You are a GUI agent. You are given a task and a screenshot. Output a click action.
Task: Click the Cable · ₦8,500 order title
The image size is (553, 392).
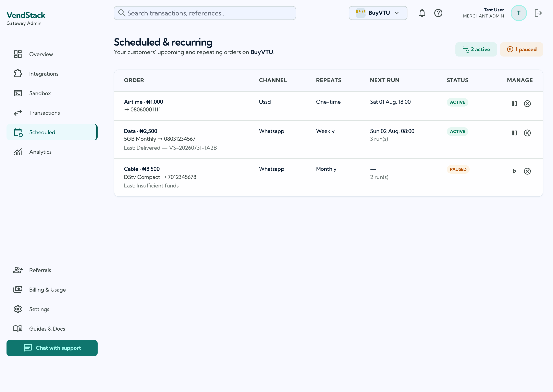click(x=142, y=169)
